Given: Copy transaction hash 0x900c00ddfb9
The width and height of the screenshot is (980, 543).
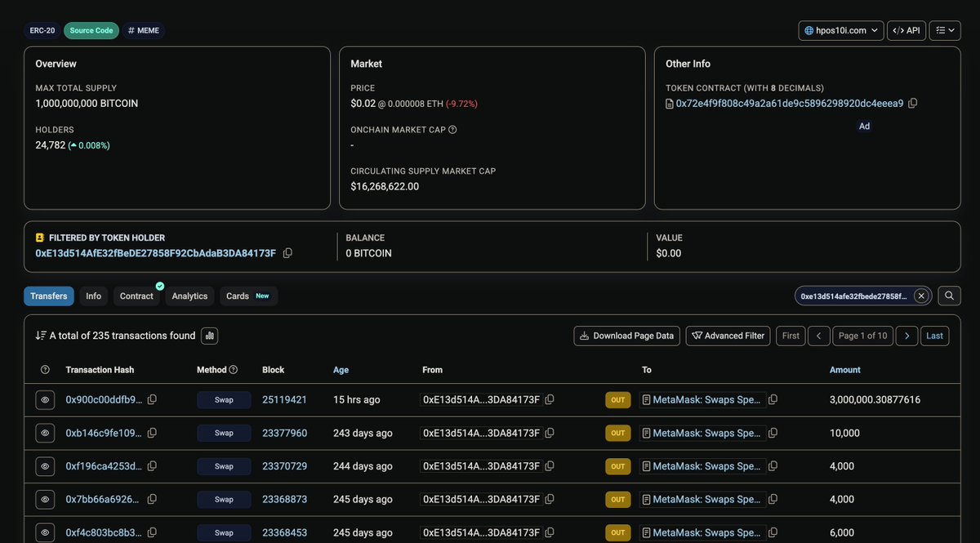Looking at the screenshot, I should pos(152,399).
